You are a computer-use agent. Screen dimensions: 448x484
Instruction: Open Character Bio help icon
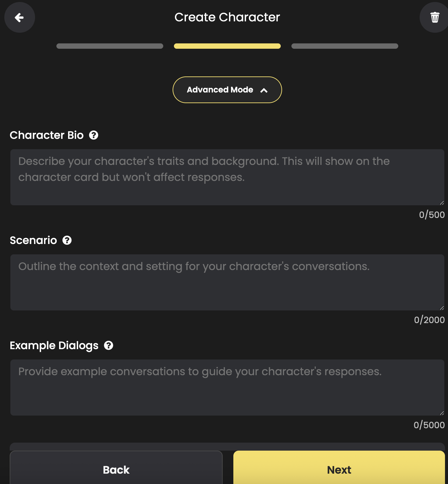[x=93, y=135]
